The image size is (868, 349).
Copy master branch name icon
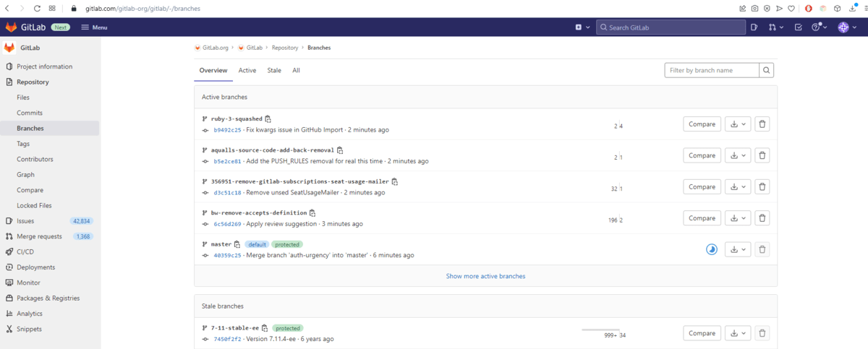click(x=237, y=244)
